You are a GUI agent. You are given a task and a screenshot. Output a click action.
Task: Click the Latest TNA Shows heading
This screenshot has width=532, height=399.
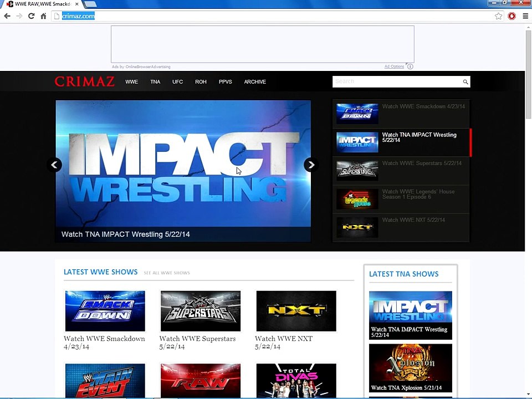coord(404,274)
